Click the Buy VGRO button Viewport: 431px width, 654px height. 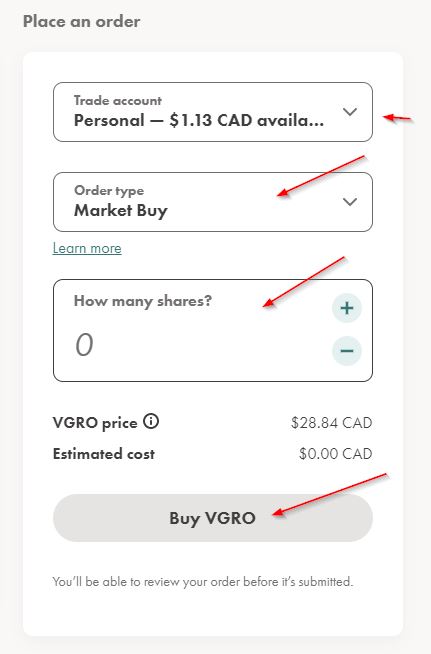tap(213, 518)
